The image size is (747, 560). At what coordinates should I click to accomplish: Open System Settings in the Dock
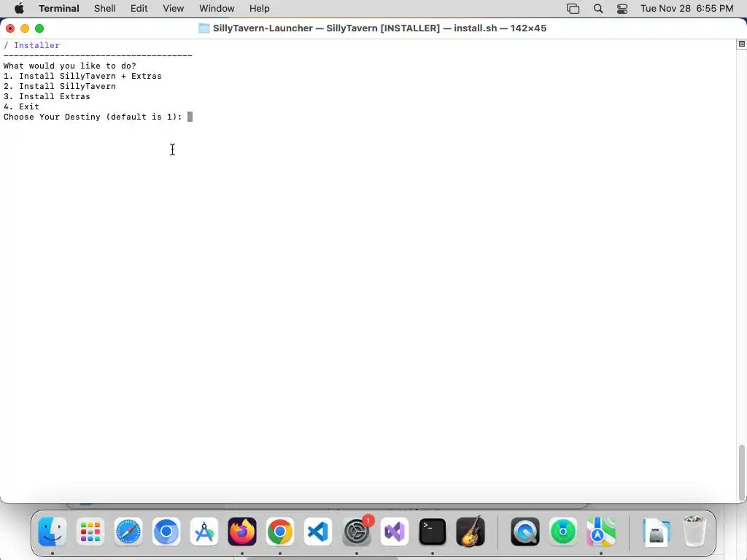coord(356,532)
